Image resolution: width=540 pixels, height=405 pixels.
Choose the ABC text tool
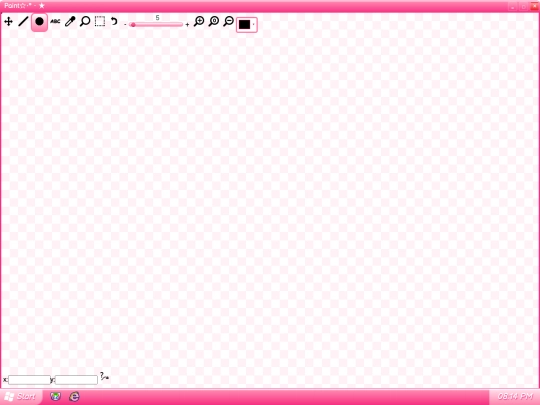[55, 22]
